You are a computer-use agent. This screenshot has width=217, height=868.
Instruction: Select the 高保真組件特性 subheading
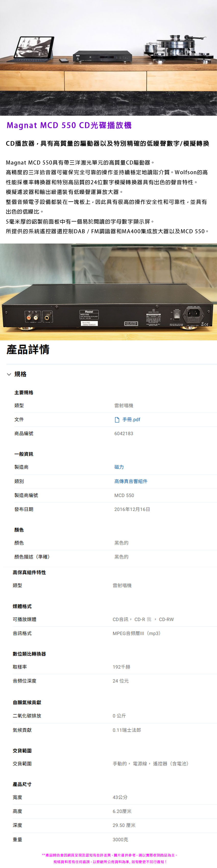coord(29,572)
